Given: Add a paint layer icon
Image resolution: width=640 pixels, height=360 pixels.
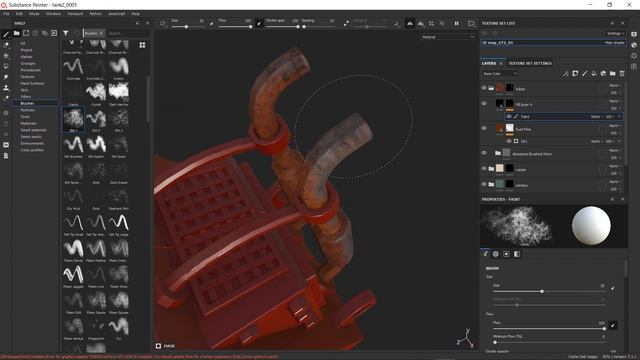Looking at the screenshot, I should tap(584, 73).
